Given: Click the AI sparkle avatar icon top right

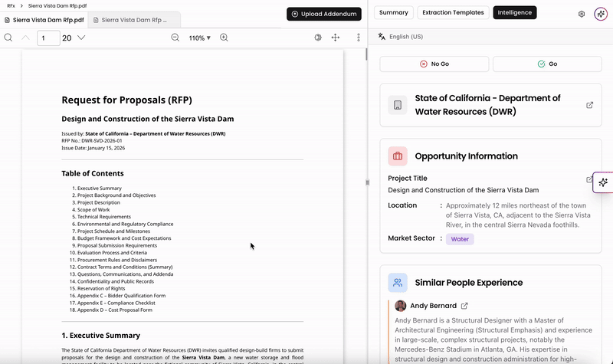Looking at the screenshot, I should [601, 14].
